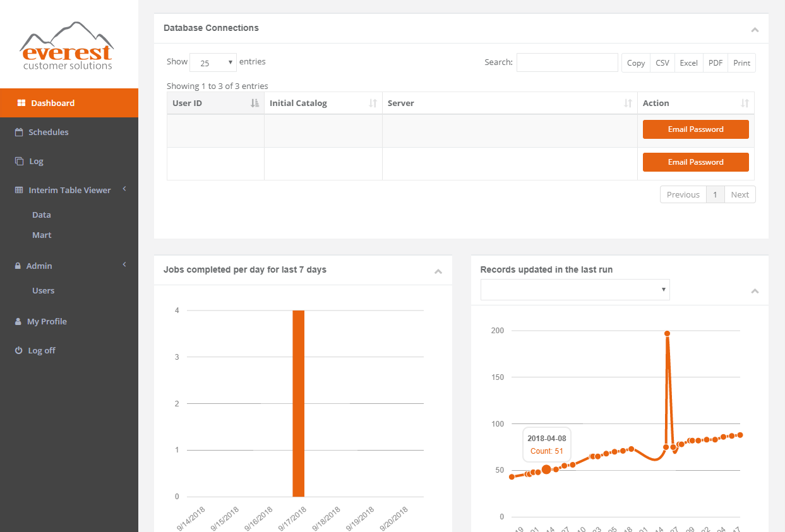This screenshot has height=532, width=785.
Task: Collapse the Interim Table Viewer submenu chevron
Action: [x=124, y=189]
